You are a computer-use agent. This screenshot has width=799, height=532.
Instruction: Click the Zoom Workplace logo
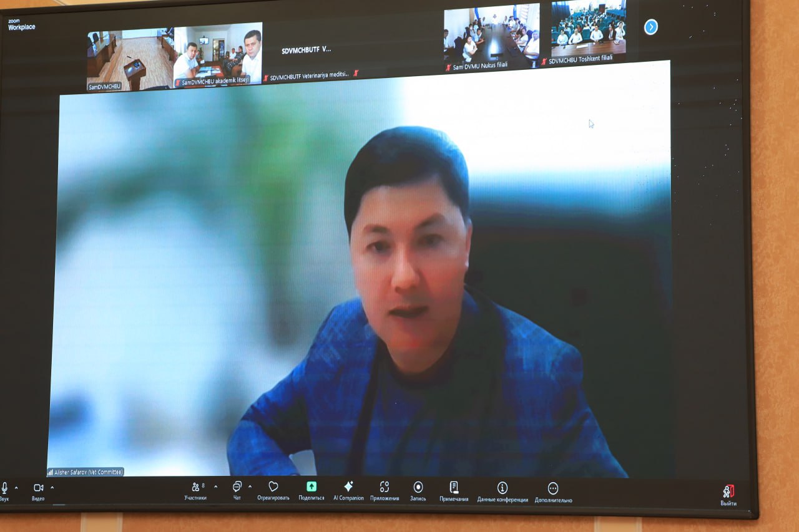(x=21, y=24)
